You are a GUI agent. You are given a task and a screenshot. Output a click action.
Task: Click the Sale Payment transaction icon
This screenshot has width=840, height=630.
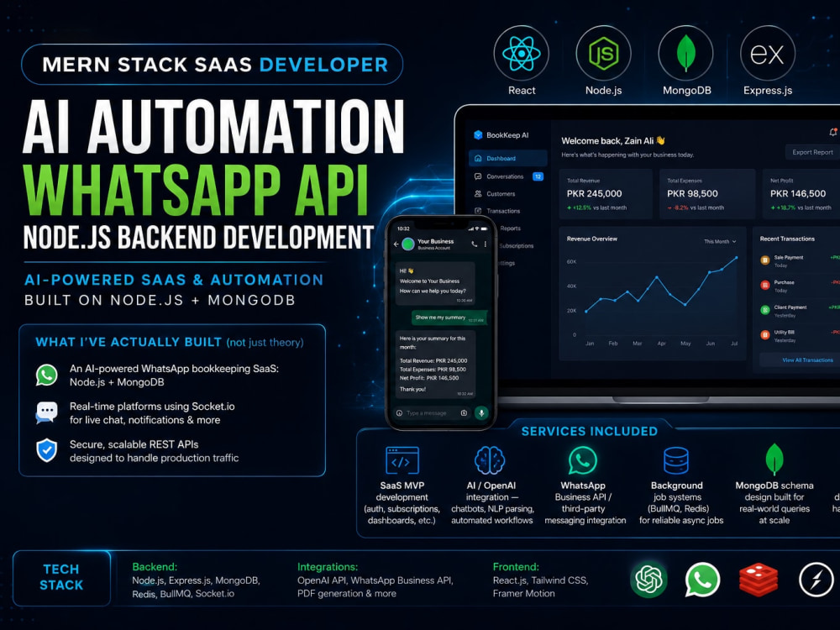click(x=765, y=260)
